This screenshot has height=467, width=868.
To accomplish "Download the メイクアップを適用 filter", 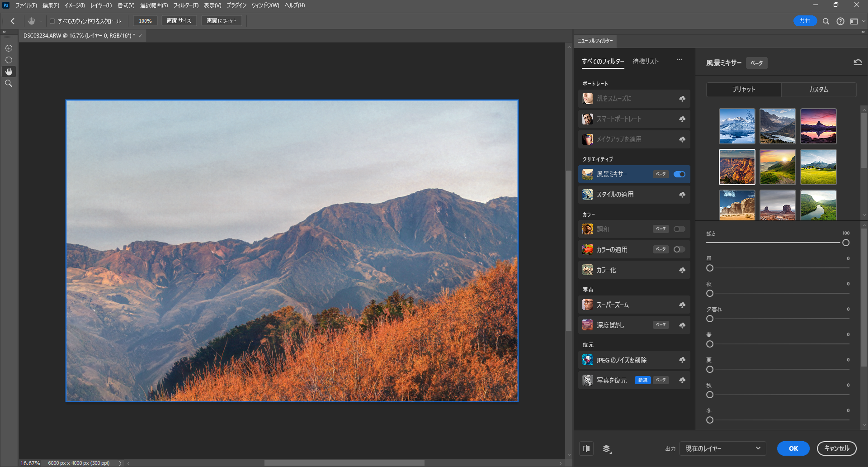I will point(682,139).
